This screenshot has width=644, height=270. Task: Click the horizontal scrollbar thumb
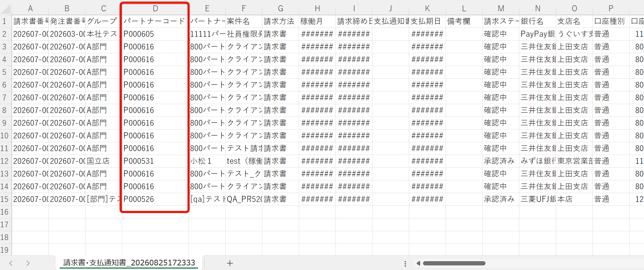click(454, 263)
